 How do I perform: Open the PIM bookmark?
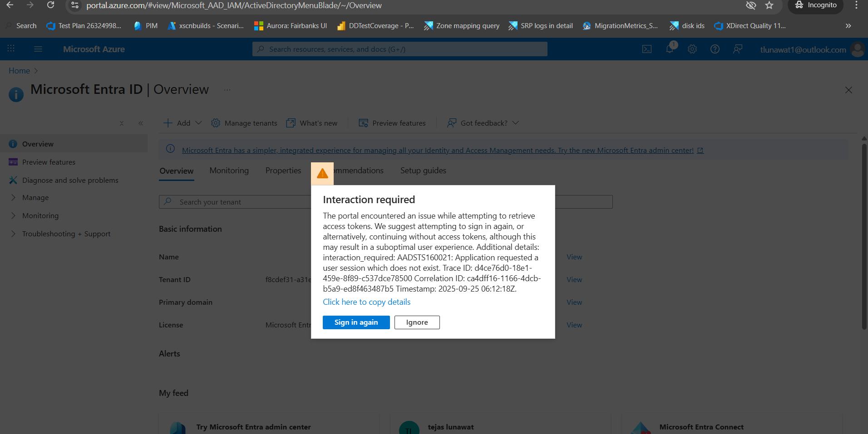pos(146,26)
